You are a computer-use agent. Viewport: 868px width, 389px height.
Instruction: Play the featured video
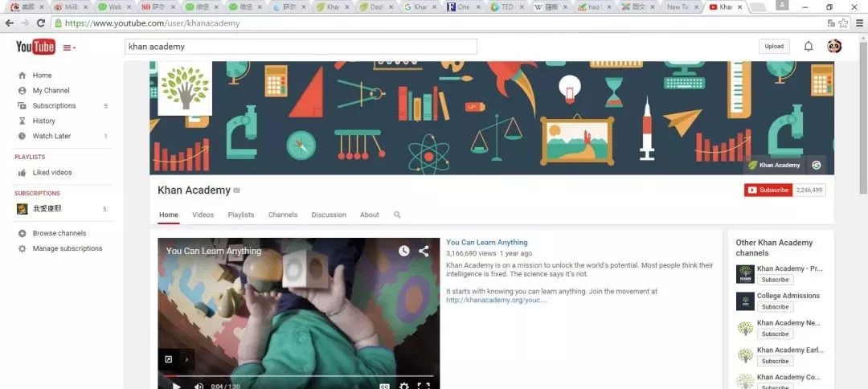(x=177, y=386)
